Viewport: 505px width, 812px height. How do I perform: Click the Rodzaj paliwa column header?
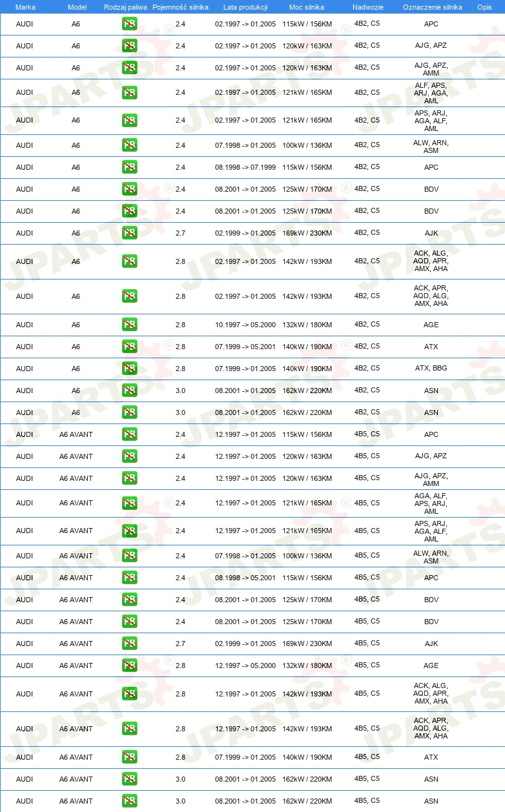click(125, 7)
